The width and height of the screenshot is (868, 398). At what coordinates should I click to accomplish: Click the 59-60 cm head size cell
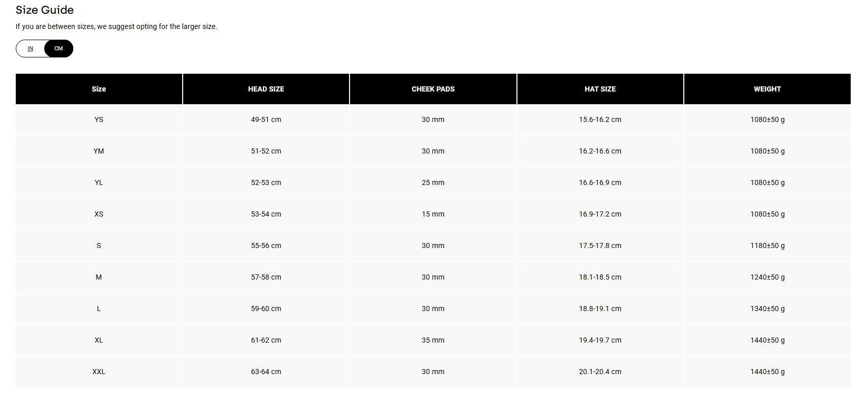[x=266, y=309]
